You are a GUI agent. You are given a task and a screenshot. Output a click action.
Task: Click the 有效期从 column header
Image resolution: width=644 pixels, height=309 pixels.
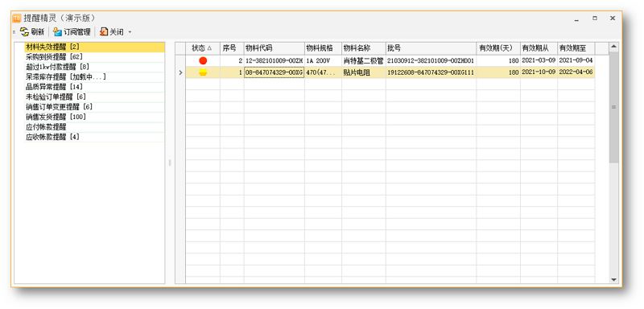coord(539,48)
